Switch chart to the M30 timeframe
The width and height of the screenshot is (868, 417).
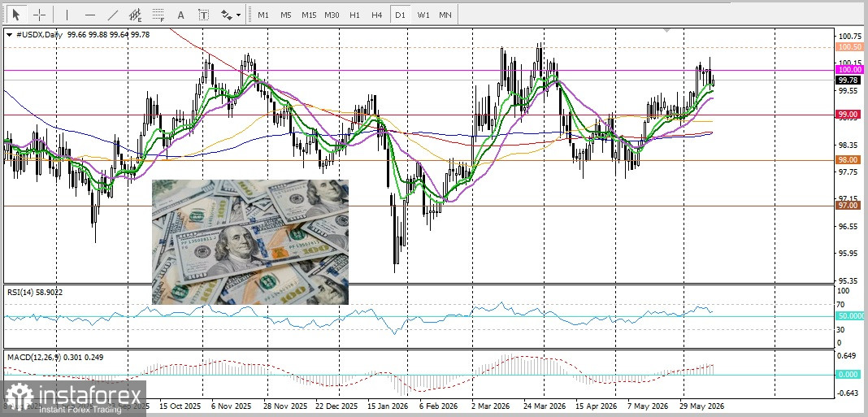(x=332, y=15)
